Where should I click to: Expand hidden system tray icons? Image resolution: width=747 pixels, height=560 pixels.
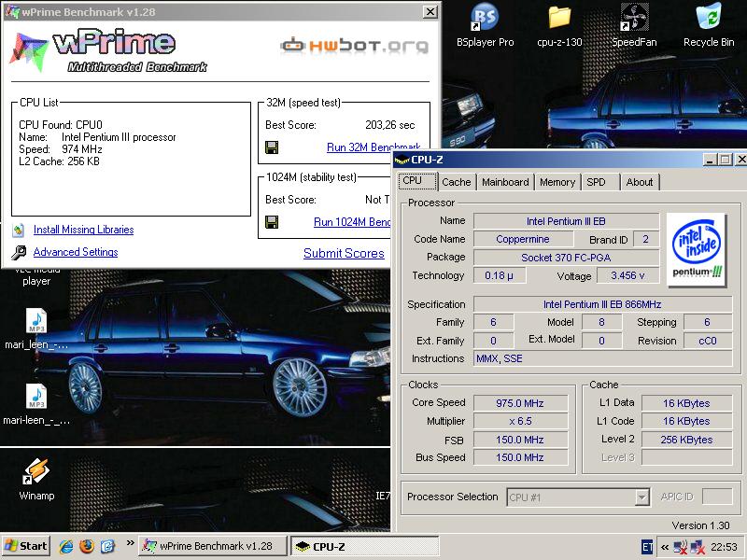(x=664, y=547)
